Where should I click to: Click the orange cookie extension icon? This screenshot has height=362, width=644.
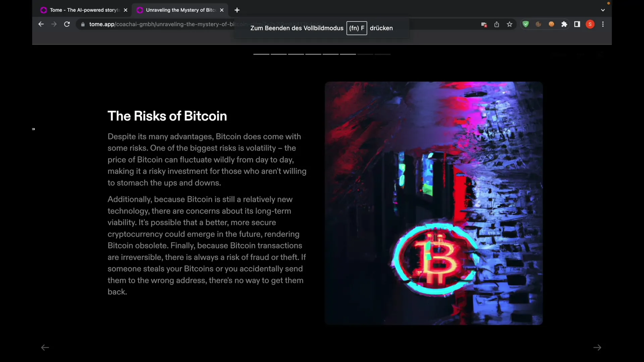[551, 24]
